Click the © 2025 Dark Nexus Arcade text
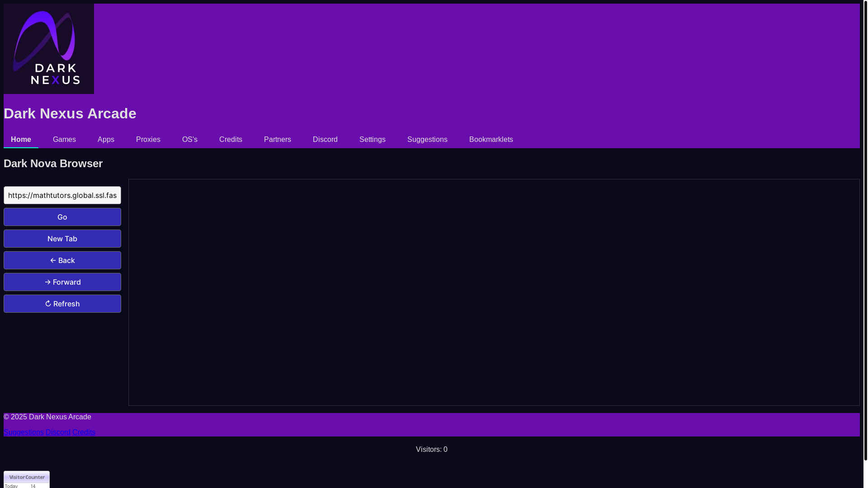This screenshot has height=488, width=868. 47,417
